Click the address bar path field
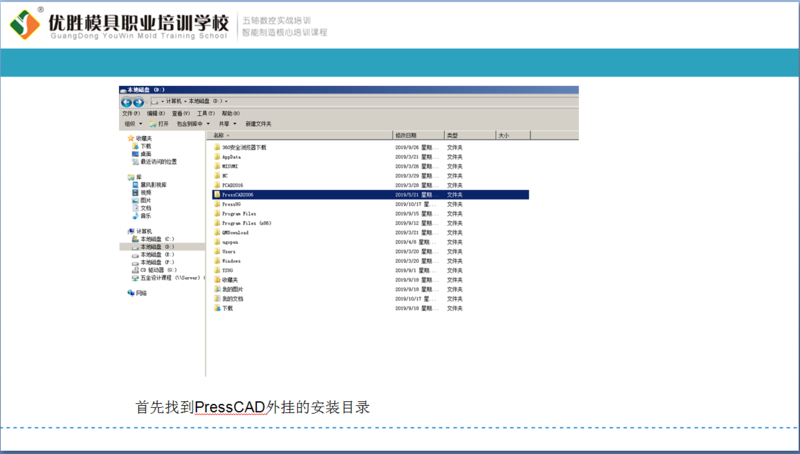Viewport: 800px width, 454px height. (364, 102)
